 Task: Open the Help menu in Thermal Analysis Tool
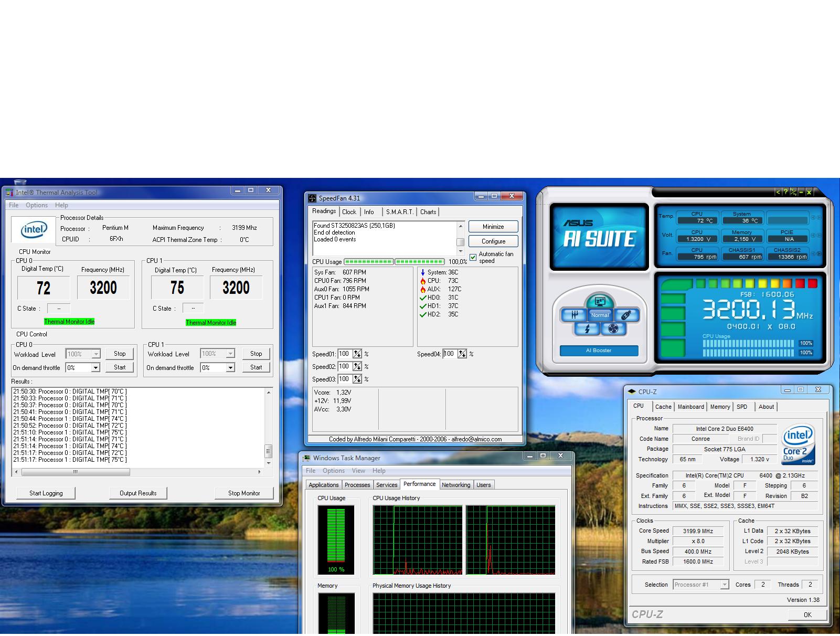click(x=61, y=205)
